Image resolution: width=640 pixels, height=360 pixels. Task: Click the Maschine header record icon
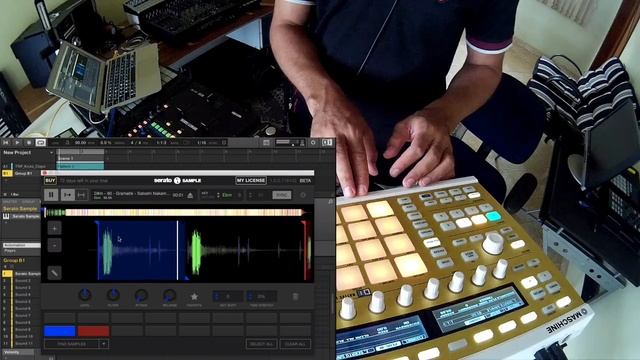click(29, 142)
